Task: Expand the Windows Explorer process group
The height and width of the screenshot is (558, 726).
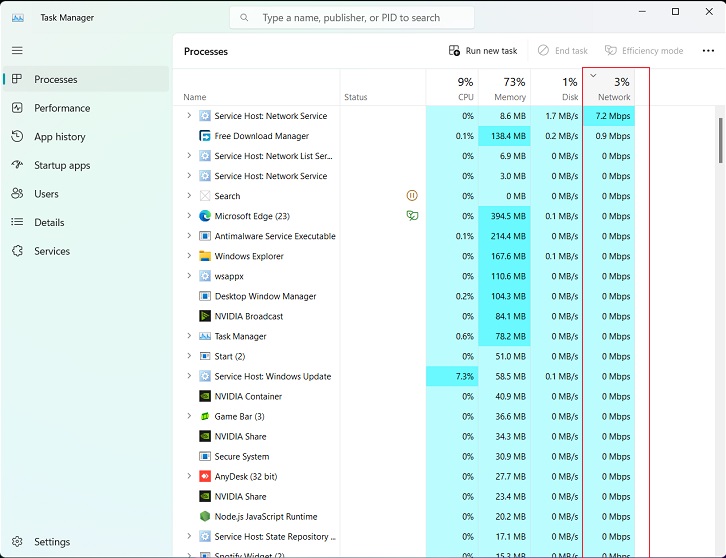Action: pos(189,256)
